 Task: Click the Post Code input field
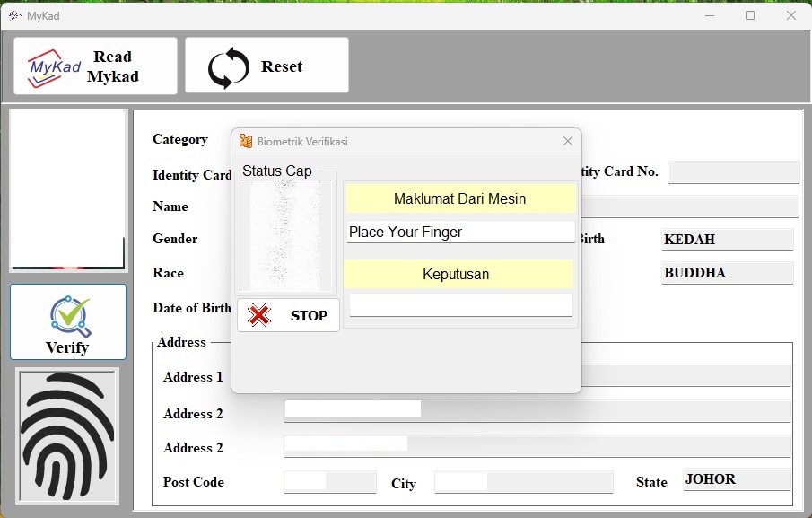[x=329, y=482]
